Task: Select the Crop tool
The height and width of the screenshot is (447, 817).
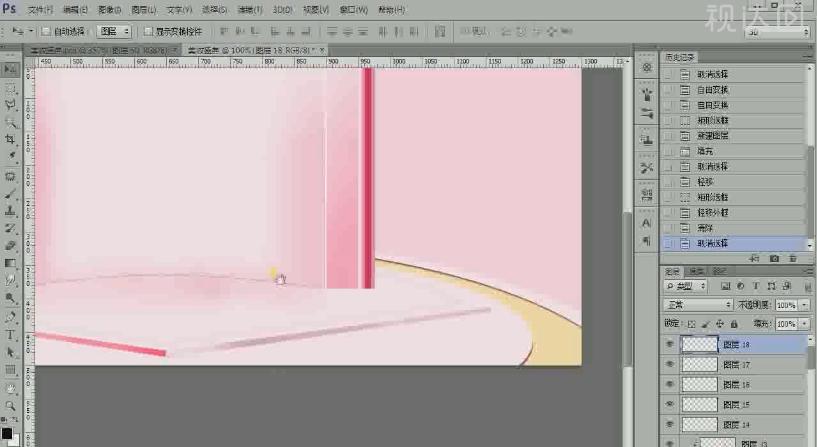Action: [10, 139]
